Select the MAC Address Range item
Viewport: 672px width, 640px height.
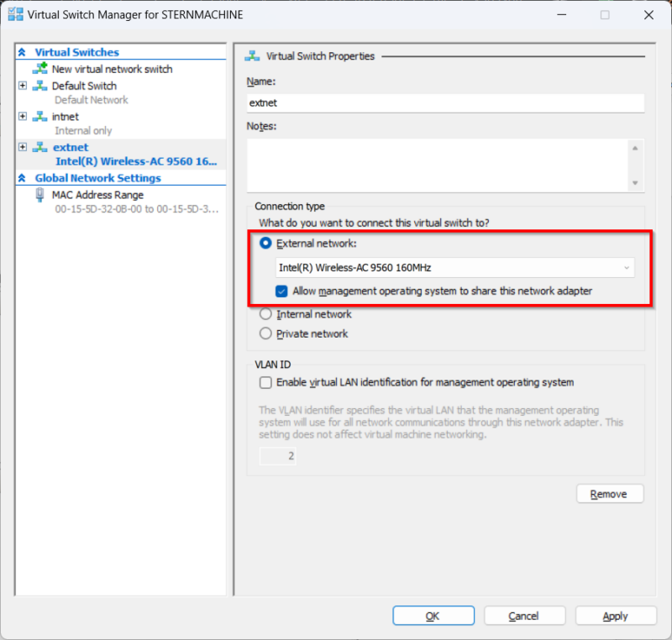(x=97, y=195)
